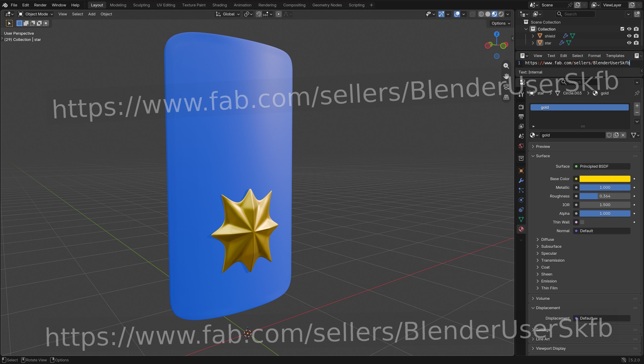Open the World properties tab
The image size is (644, 364).
point(521,146)
